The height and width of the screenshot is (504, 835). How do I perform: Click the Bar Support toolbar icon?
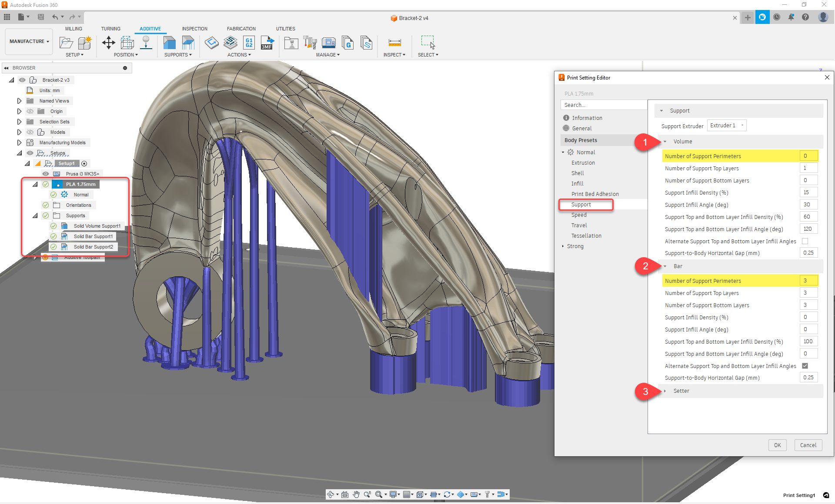(x=188, y=43)
